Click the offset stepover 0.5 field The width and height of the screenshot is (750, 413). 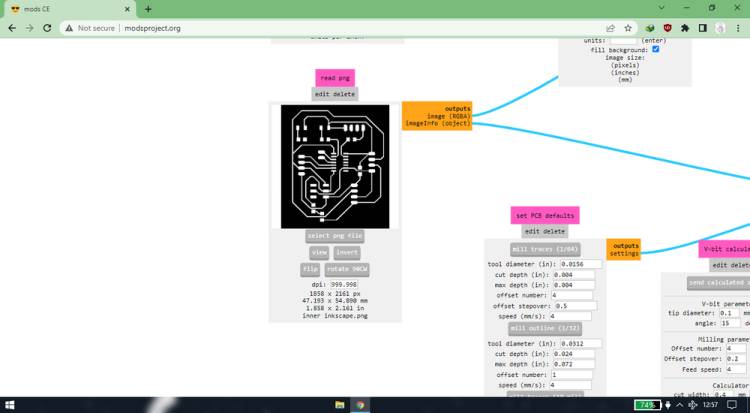(x=575, y=306)
